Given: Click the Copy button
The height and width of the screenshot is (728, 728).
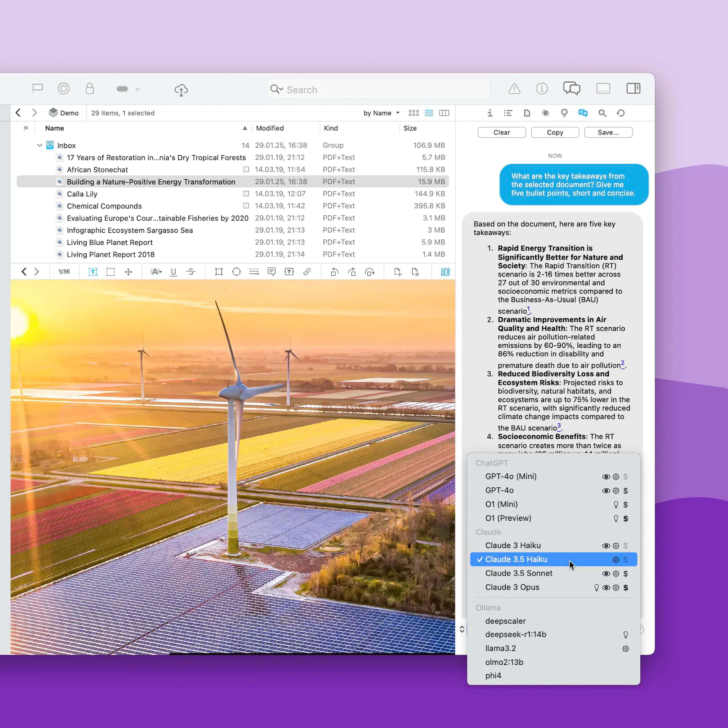Looking at the screenshot, I should 555,132.
